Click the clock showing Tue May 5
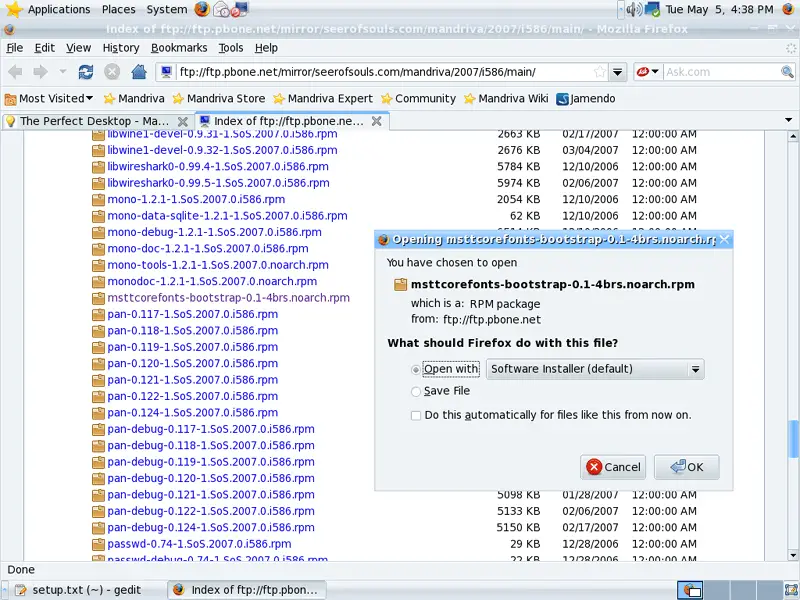Image resolution: width=800 pixels, height=600 pixels. click(x=719, y=9)
